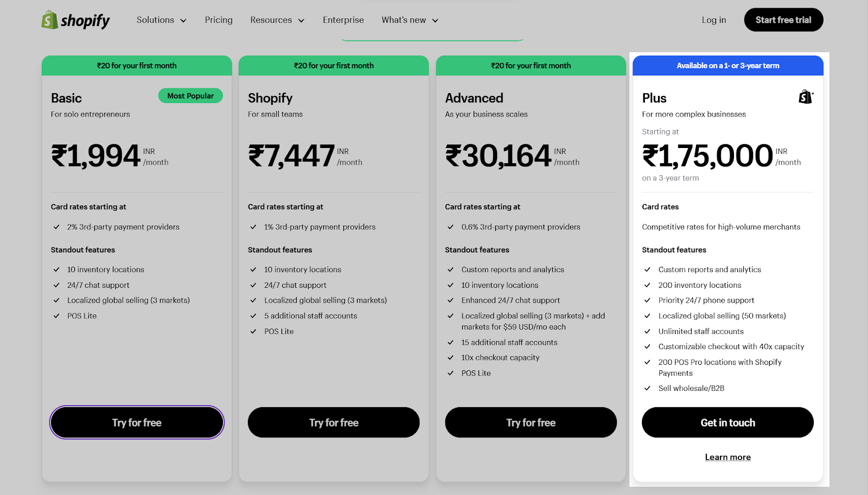Click the Shopify Plus bag icon

[805, 97]
